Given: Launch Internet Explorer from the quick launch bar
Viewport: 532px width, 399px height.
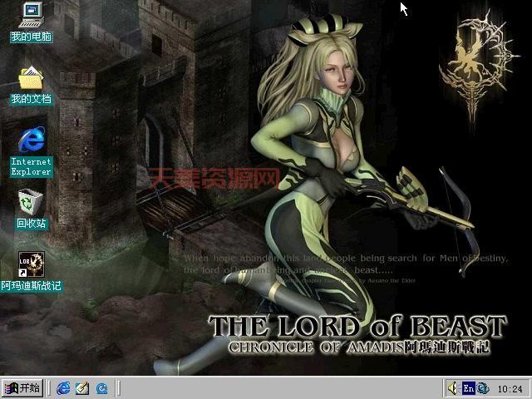Looking at the screenshot, I should (64, 388).
